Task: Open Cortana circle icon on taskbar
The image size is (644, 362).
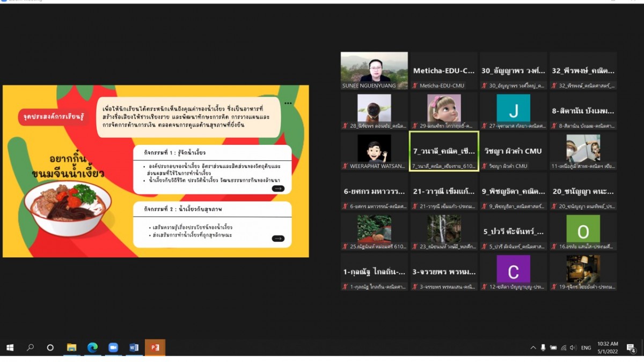Action: pyautogui.click(x=50, y=348)
